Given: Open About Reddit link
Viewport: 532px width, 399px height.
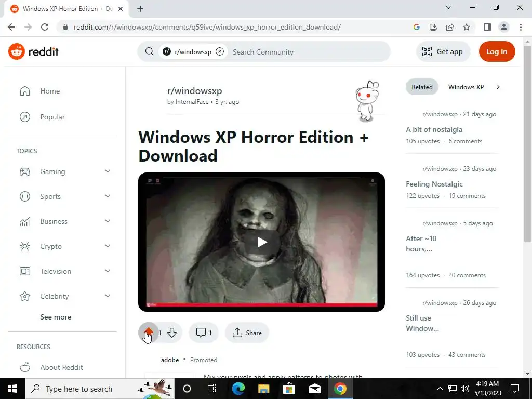Looking at the screenshot, I should pyautogui.click(x=61, y=367).
